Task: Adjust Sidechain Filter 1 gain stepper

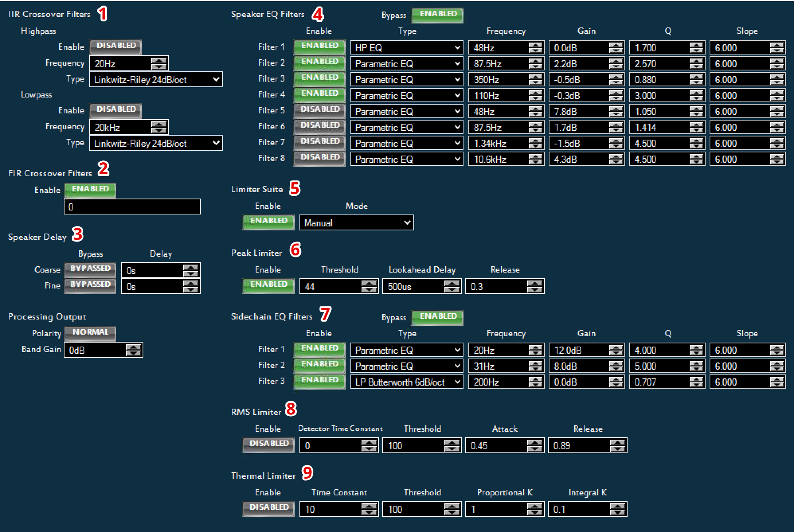Action: tap(616, 350)
